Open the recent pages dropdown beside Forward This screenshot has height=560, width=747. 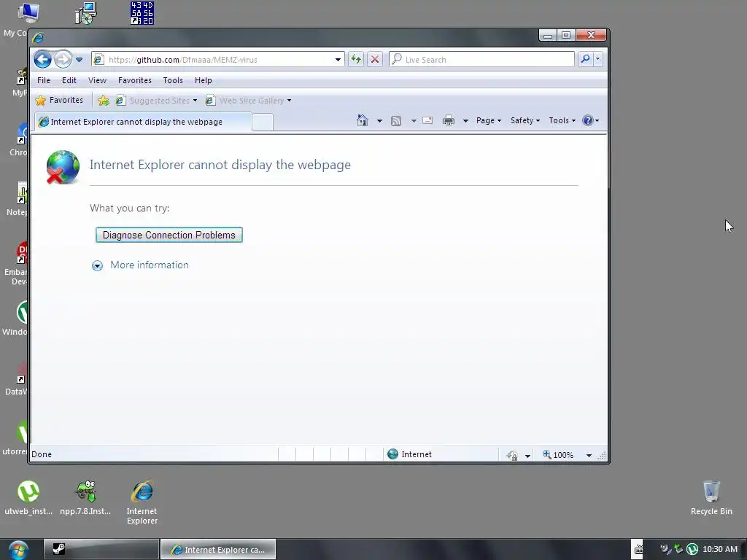coord(79,60)
